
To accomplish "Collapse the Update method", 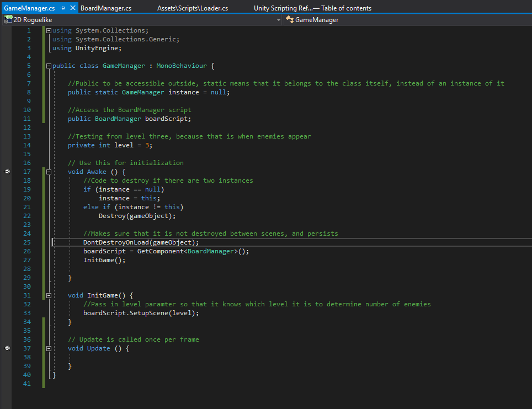I will click(x=49, y=348).
